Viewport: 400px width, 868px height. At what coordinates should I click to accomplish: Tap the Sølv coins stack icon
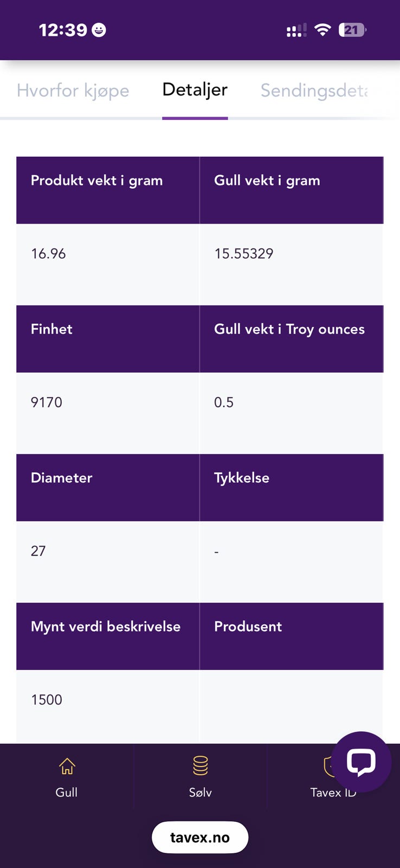[x=201, y=765]
